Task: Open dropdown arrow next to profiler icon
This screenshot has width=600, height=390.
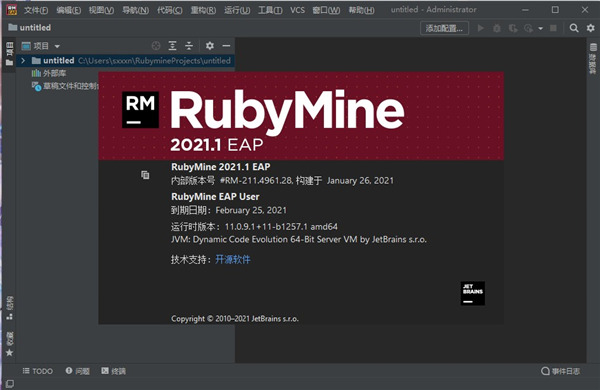Action: tap(540, 28)
